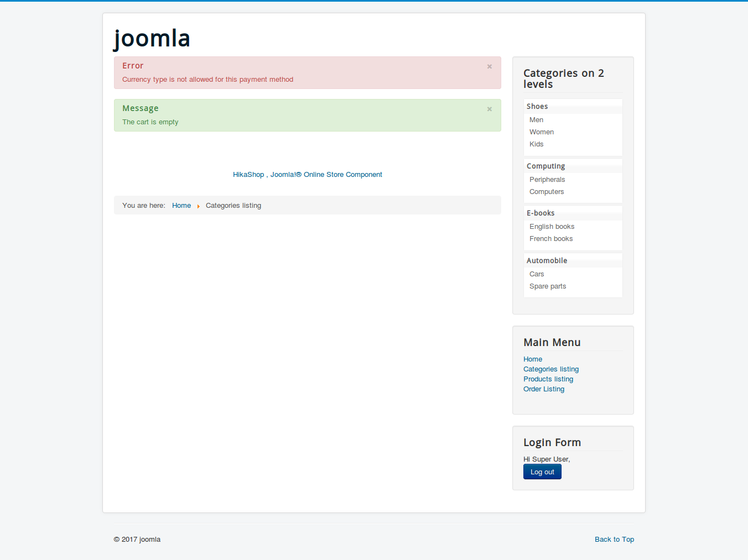Screen dimensions: 748x560
Task: Open the Computing category heading
Action: click(546, 166)
